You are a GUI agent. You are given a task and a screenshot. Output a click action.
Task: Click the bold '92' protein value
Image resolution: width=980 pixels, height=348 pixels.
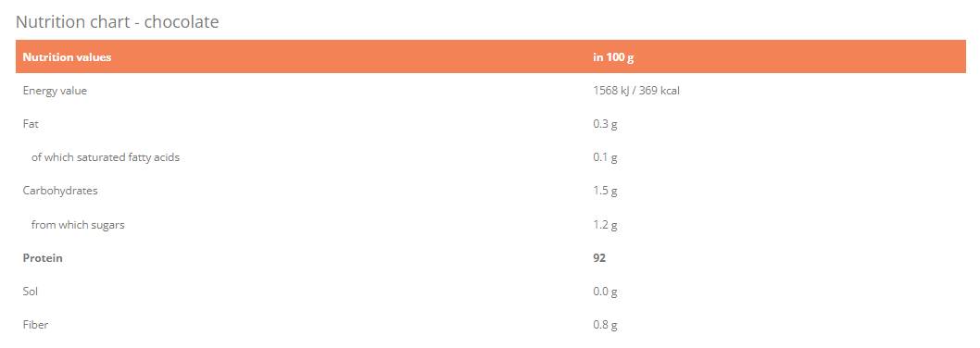point(599,257)
